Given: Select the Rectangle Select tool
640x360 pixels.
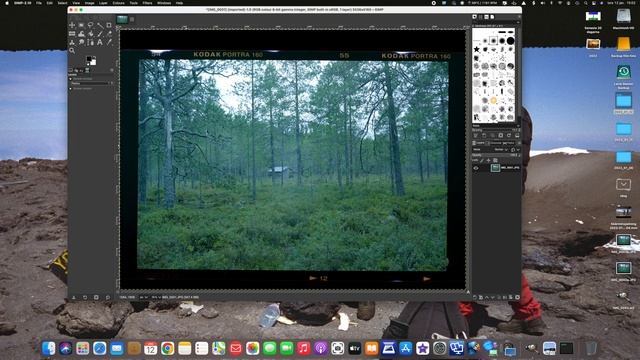Looking at the screenshot, I should click(81, 25).
